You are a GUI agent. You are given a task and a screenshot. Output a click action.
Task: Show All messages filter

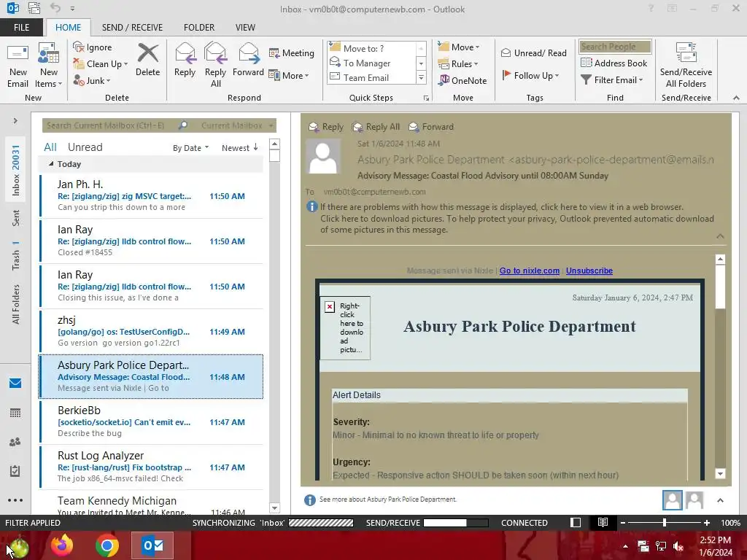coord(50,147)
